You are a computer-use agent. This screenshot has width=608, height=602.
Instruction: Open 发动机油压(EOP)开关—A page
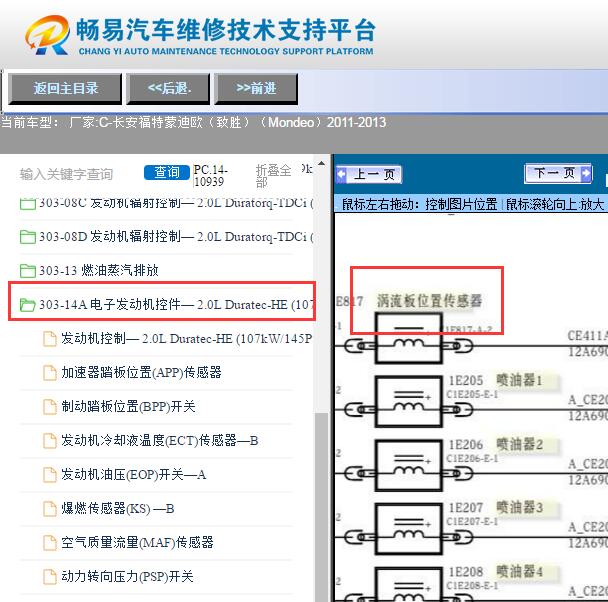(x=133, y=474)
